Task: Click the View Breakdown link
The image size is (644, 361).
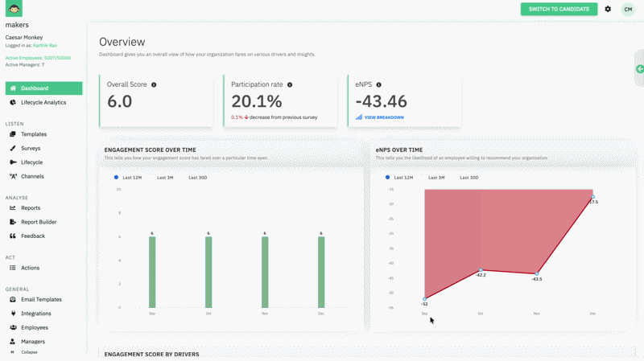Action: [383, 117]
